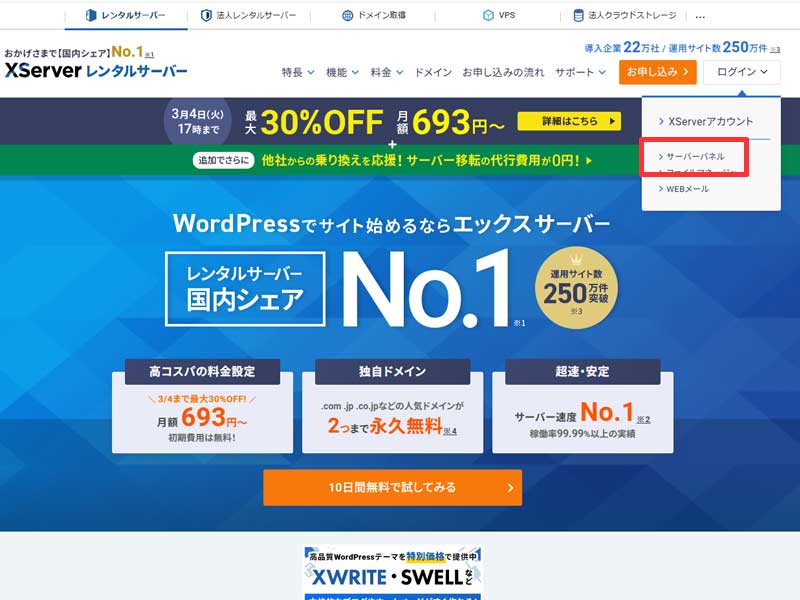This screenshot has height=600, width=800.
Task: Expand the 特長 menu
Action: [x=298, y=72]
